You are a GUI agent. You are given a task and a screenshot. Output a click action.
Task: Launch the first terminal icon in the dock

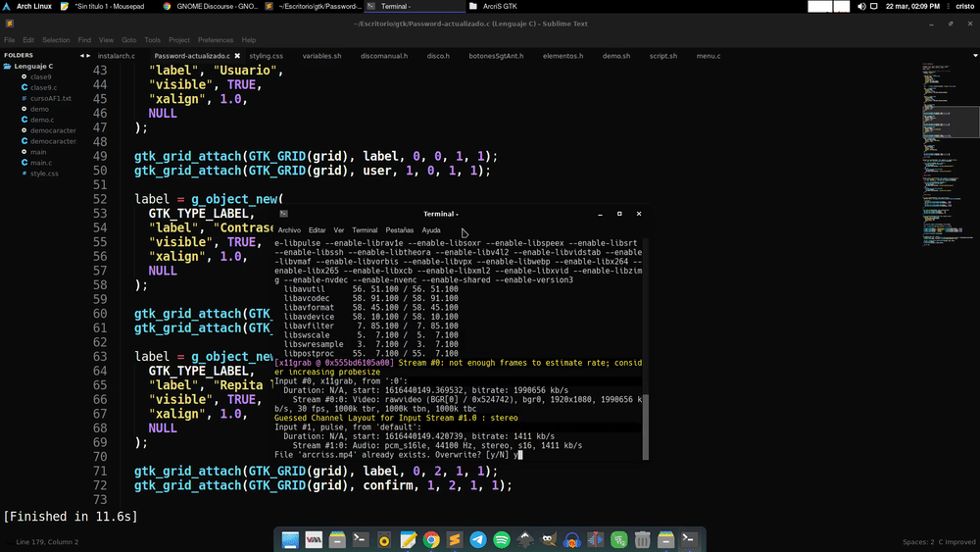click(361, 539)
